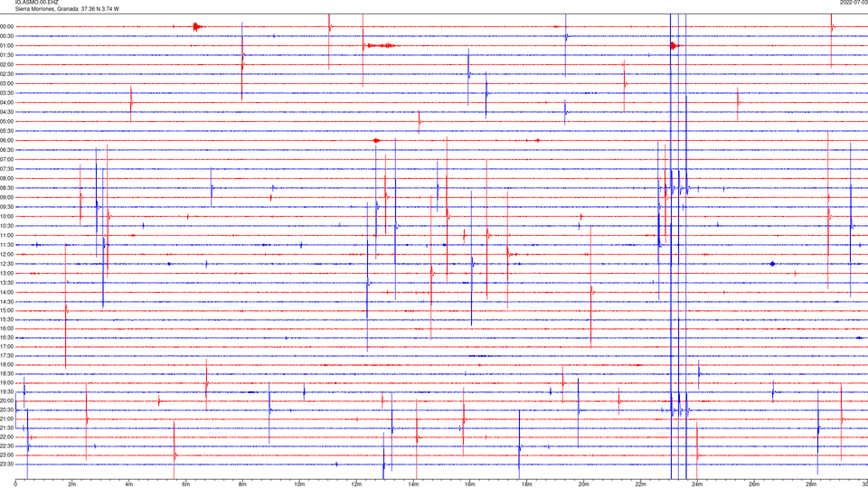The height and width of the screenshot is (488, 868).
Task: Pick the 22:00 row label
Action: pos(7,436)
